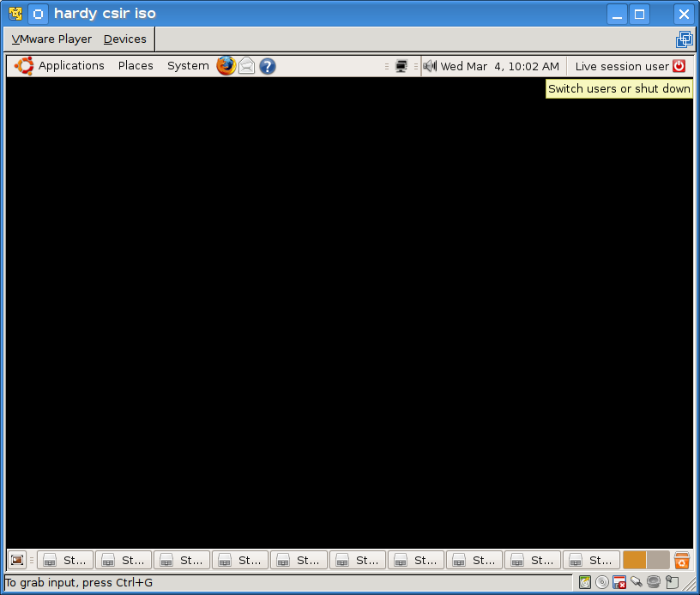
Task: Open Evolution mail launcher icon
Action: 247,66
